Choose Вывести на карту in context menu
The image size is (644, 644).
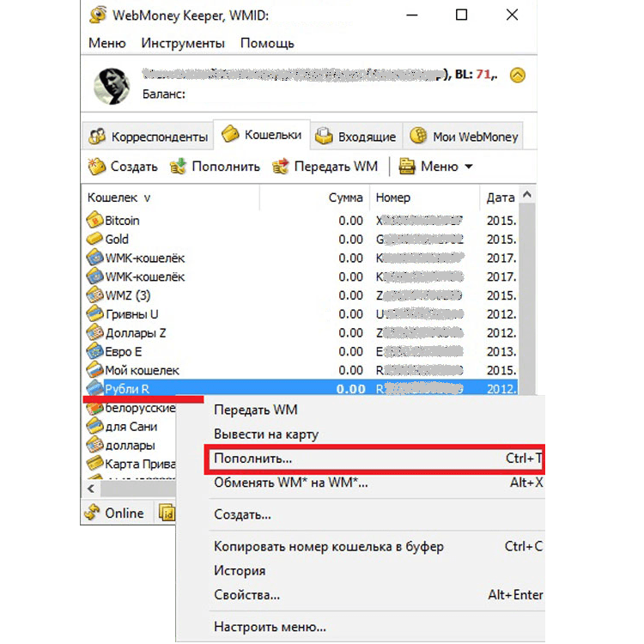coord(266,434)
